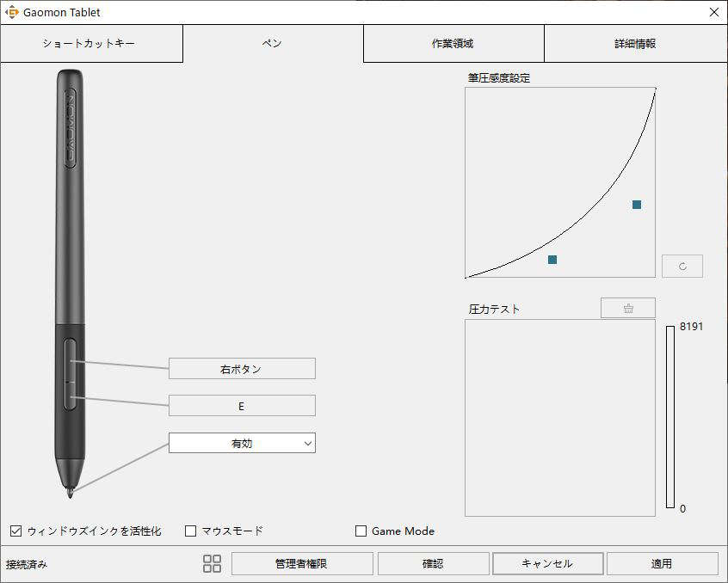Switch to ショートカットキー tab

click(x=91, y=44)
